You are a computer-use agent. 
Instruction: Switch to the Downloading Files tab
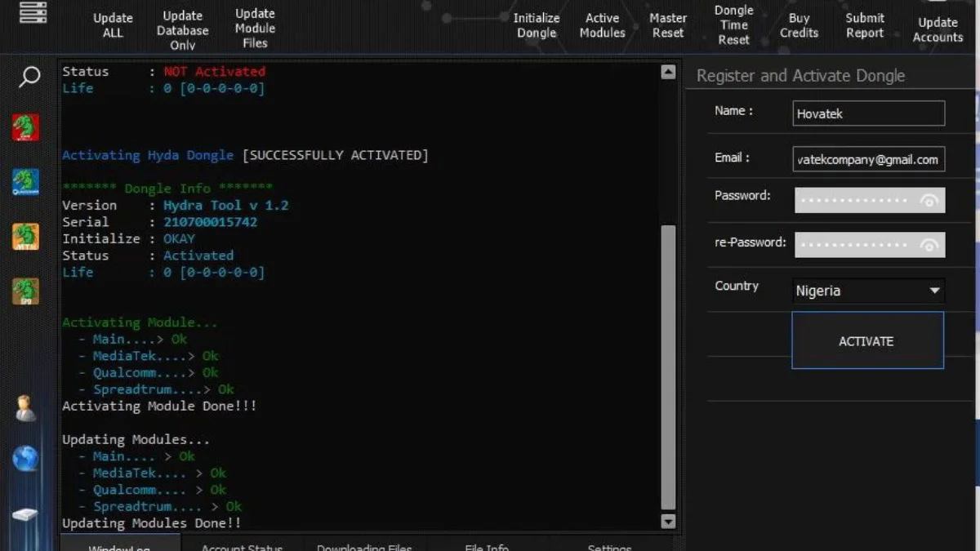pos(364,546)
